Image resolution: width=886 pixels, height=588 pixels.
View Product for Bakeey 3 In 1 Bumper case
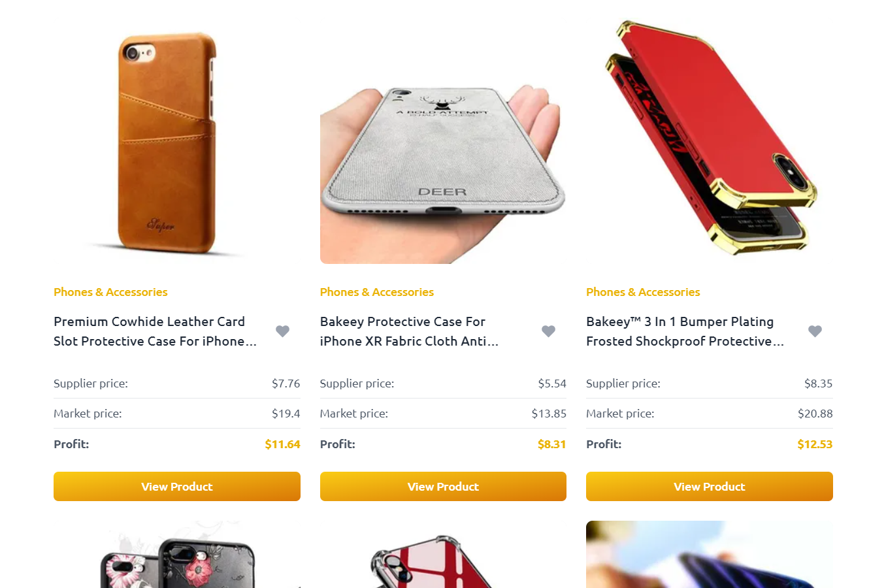point(710,487)
